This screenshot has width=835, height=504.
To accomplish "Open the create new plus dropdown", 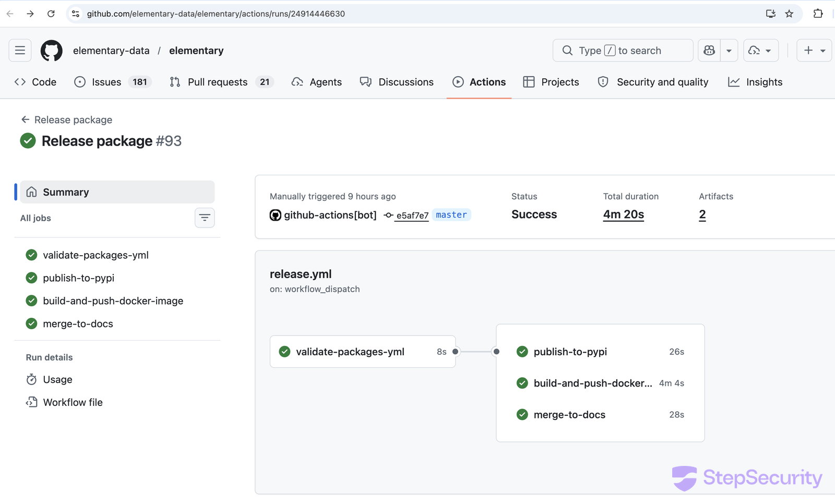I will [x=814, y=51].
